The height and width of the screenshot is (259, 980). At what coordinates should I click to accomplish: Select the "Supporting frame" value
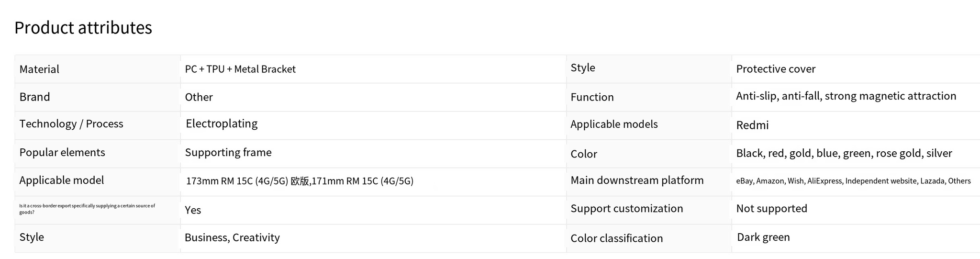(x=228, y=153)
